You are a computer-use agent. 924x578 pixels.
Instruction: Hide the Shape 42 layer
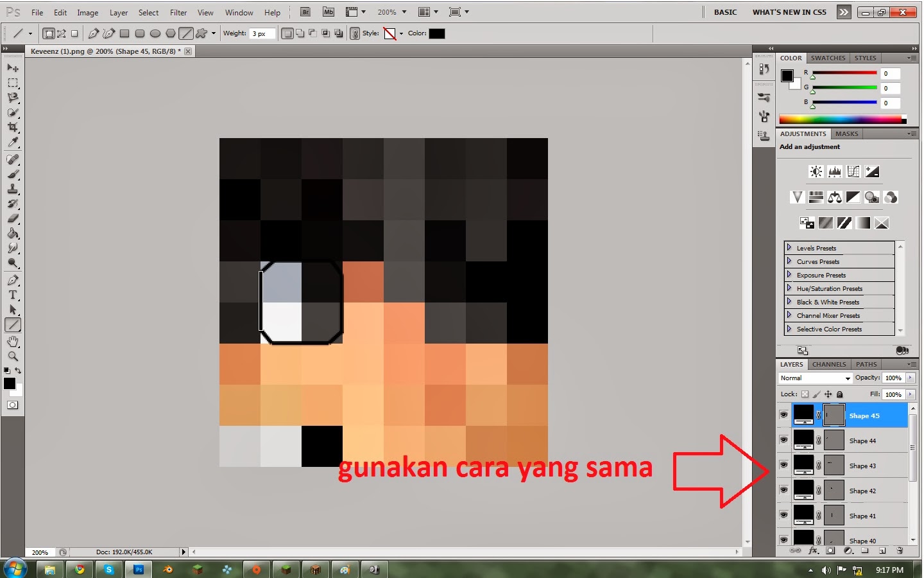point(784,490)
